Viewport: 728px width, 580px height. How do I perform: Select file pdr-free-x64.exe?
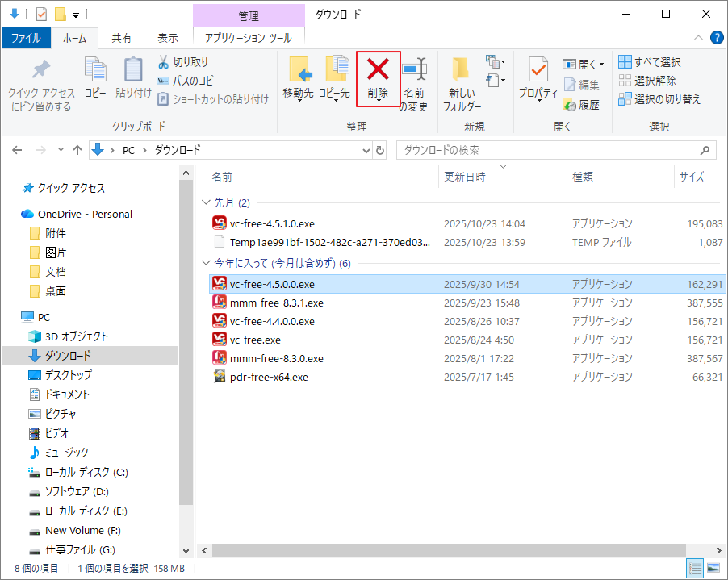click(x=467, y=377)
